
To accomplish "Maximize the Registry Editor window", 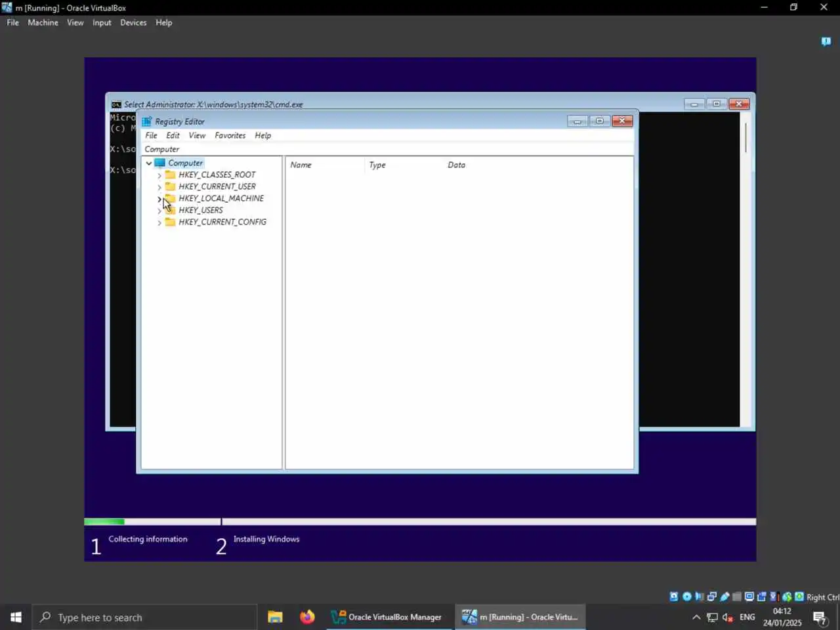I will tap(599, 121).
